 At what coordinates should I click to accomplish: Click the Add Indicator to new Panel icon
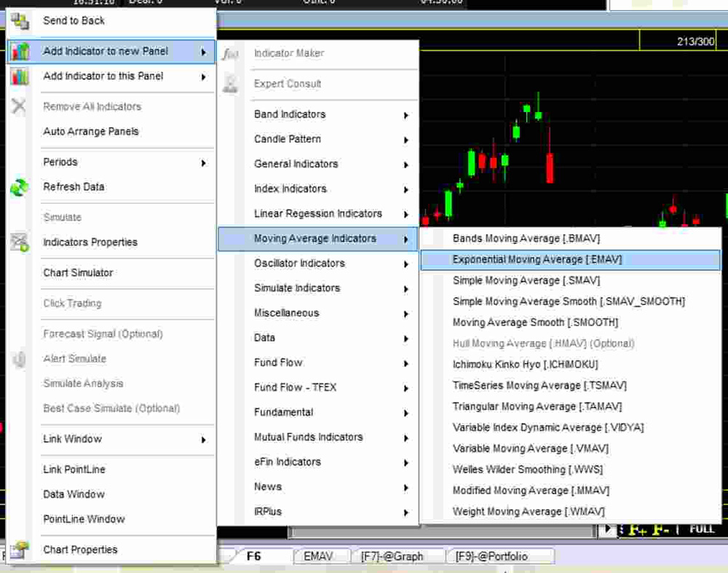point(20,52)
